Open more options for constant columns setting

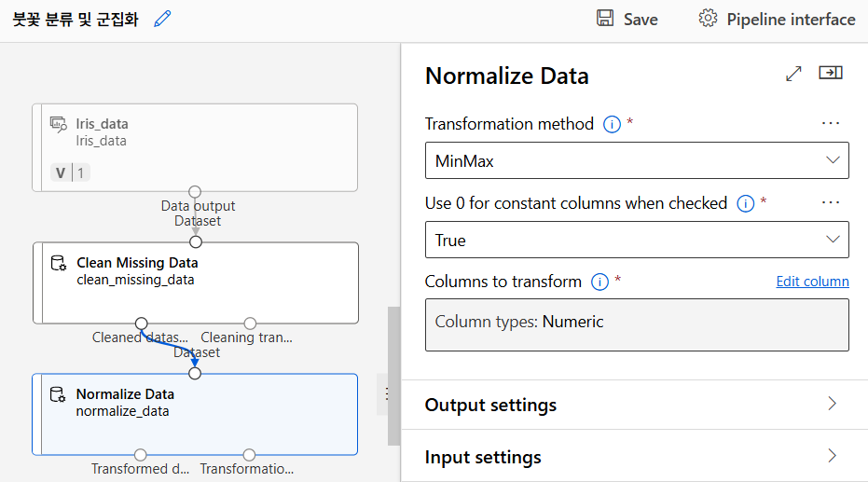[x=831, y=202]
